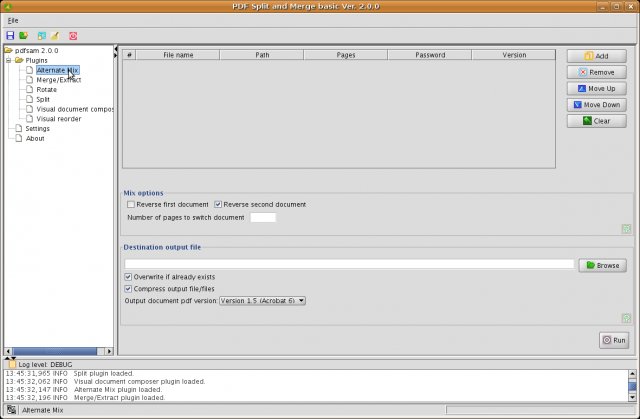
Task: Click the page icon beside Split
Action: click(29, 99)
